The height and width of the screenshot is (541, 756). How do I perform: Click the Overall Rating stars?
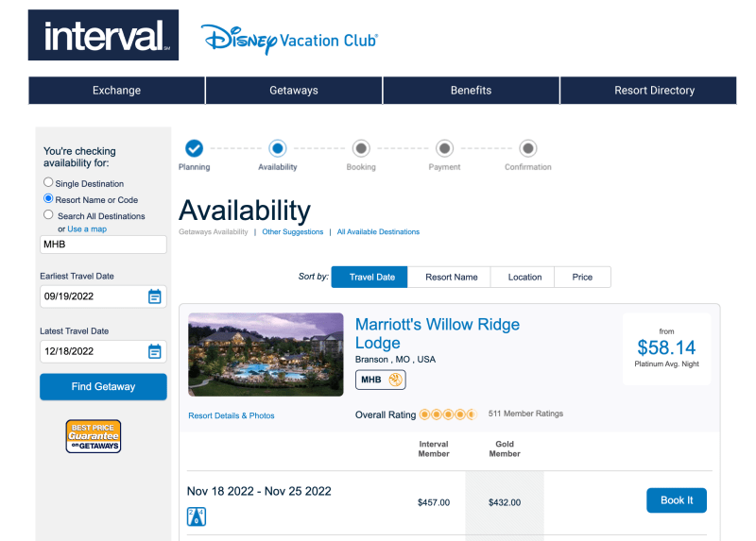(448, 414)
